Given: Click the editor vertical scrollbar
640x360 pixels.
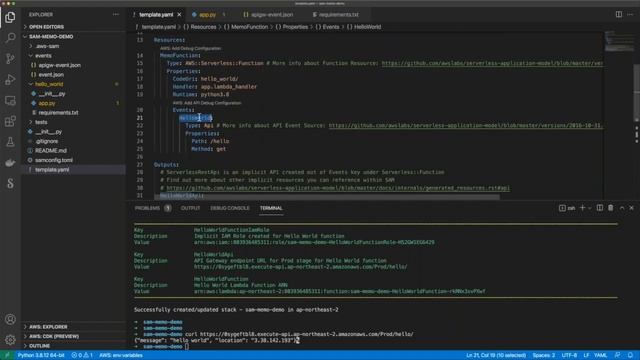Looking at the screenshot, I should pos(636,93).
